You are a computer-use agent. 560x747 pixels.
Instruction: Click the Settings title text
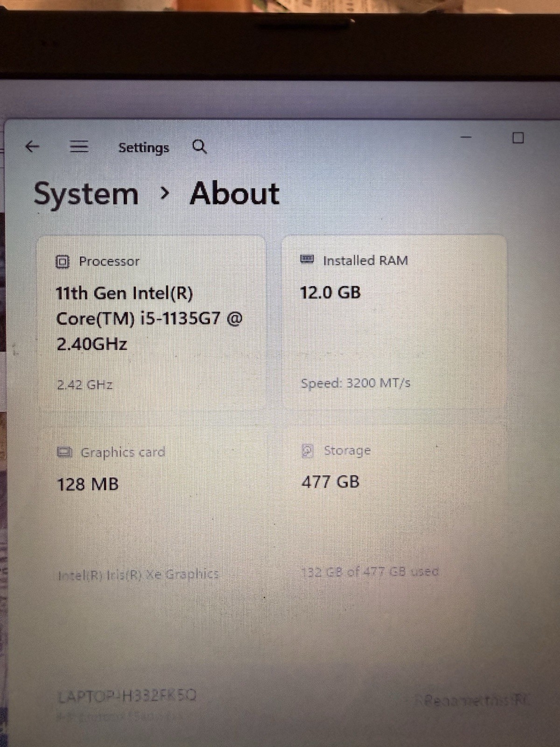click(x=144, y=148)
